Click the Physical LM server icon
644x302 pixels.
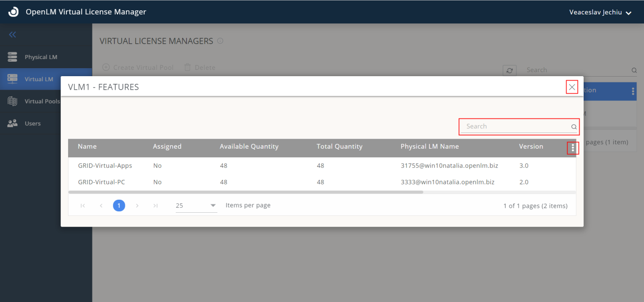coord(13,57)
